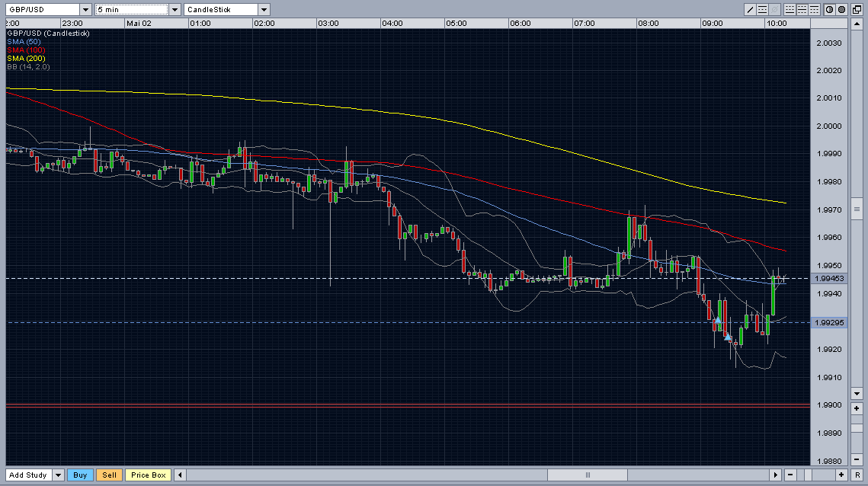
Task: Choose the middle-solid line style icon
Action: (802, 9)
